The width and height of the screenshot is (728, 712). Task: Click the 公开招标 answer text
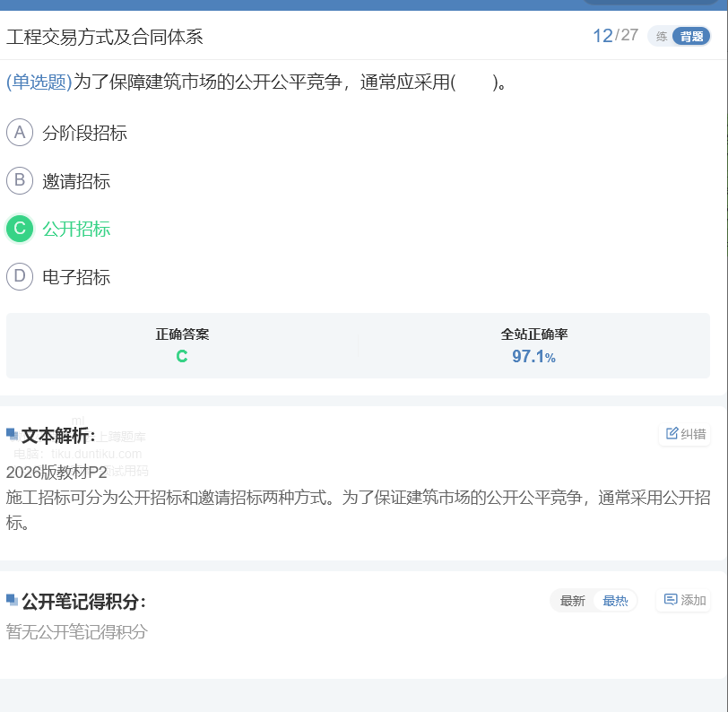(76, 230)
